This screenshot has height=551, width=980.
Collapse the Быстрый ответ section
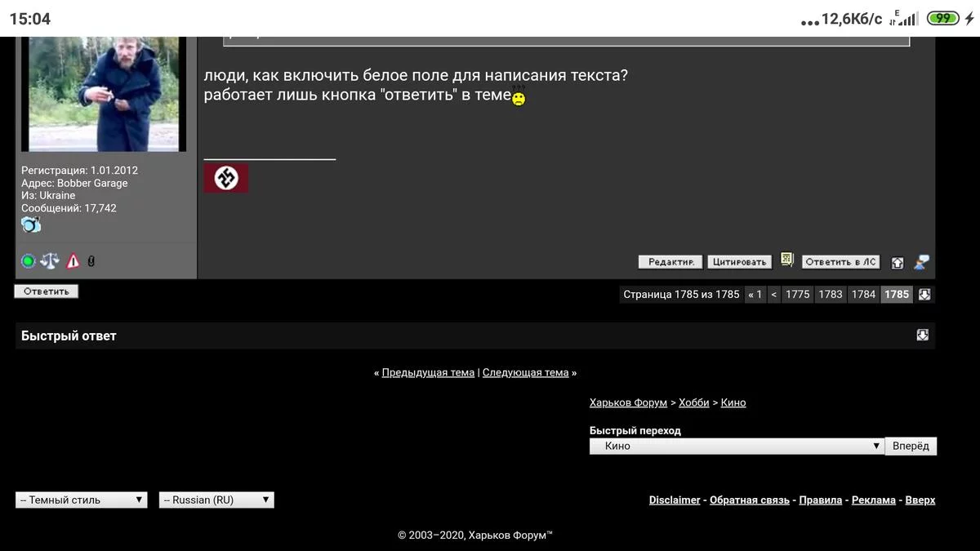tap(922, 335)
